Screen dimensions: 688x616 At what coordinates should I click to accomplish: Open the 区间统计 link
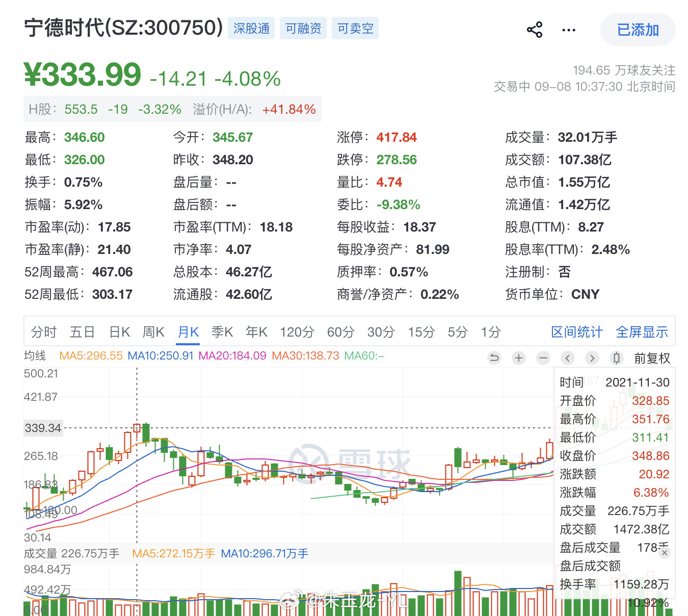click(577, 332)
